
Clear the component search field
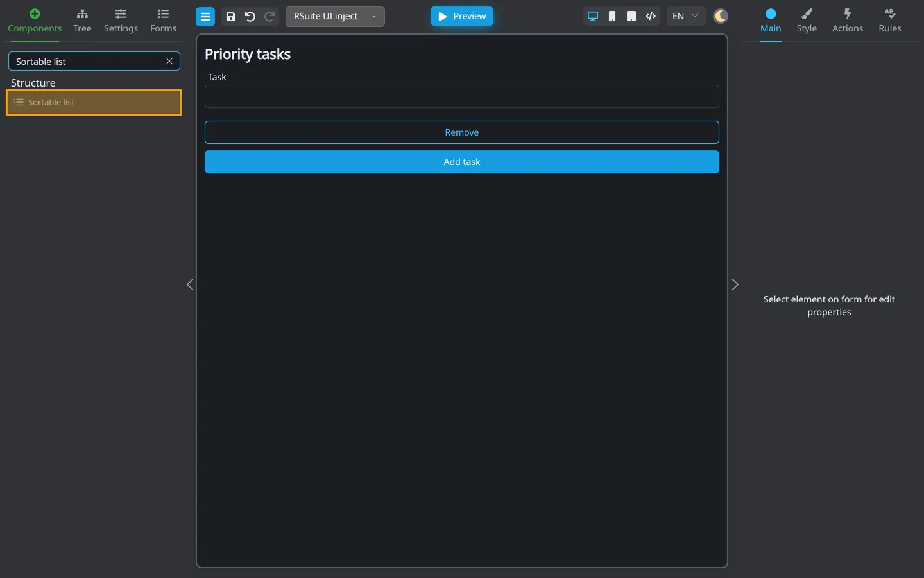pyautogui.click(x=169, y=61)
